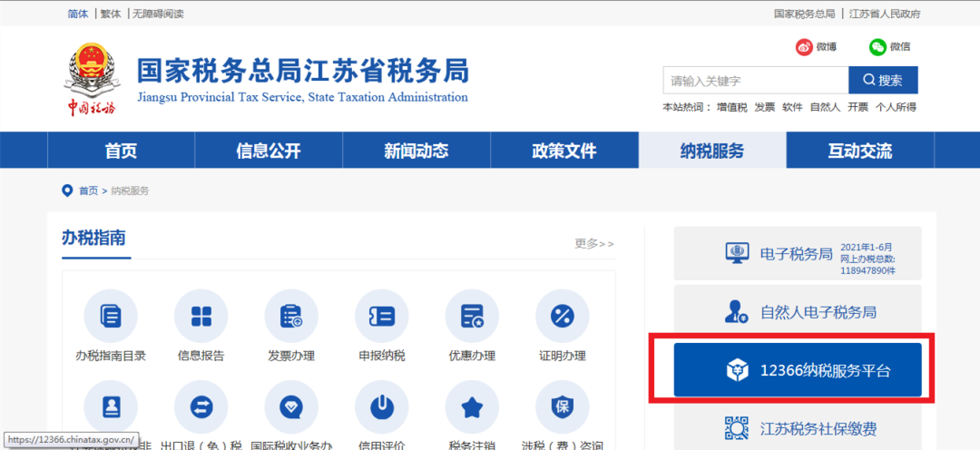
Task: Click hot word 开票
Action: pos(857,107)
